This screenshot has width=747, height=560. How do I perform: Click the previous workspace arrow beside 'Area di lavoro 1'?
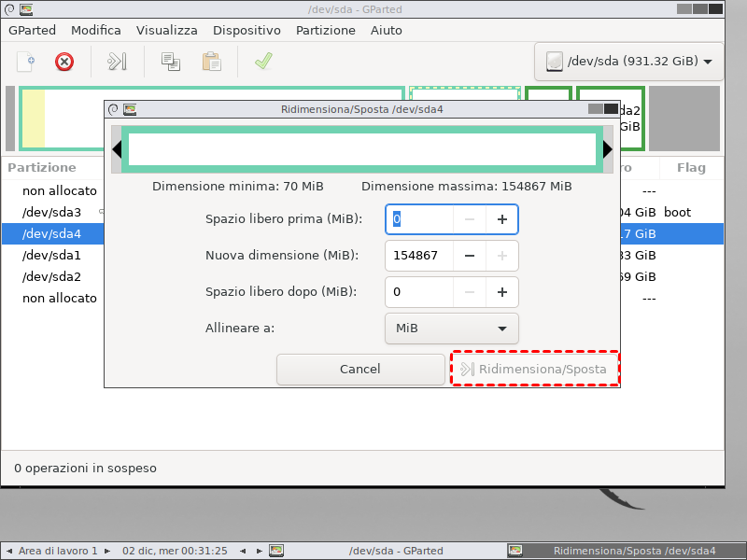(x=9, y=551)
